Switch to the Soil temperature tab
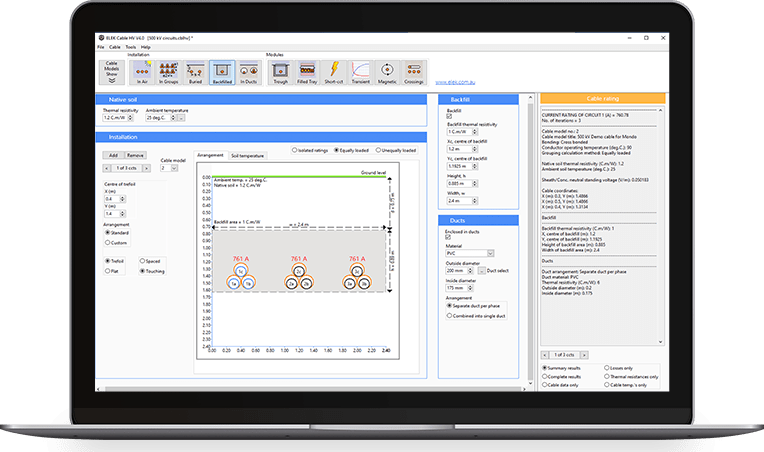 (x=248, y=156)
